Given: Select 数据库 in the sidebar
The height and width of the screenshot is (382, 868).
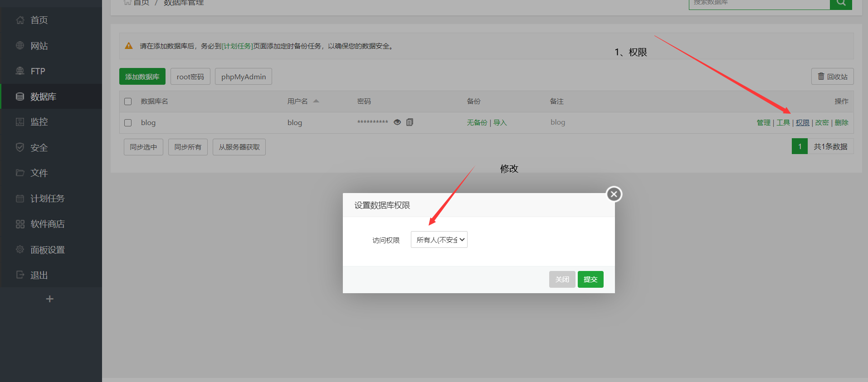Looking at the screenshot, I should (51, 97).
